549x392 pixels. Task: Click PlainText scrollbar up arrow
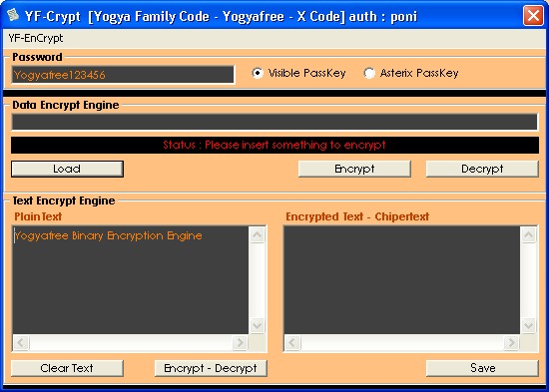click(258, 234)
